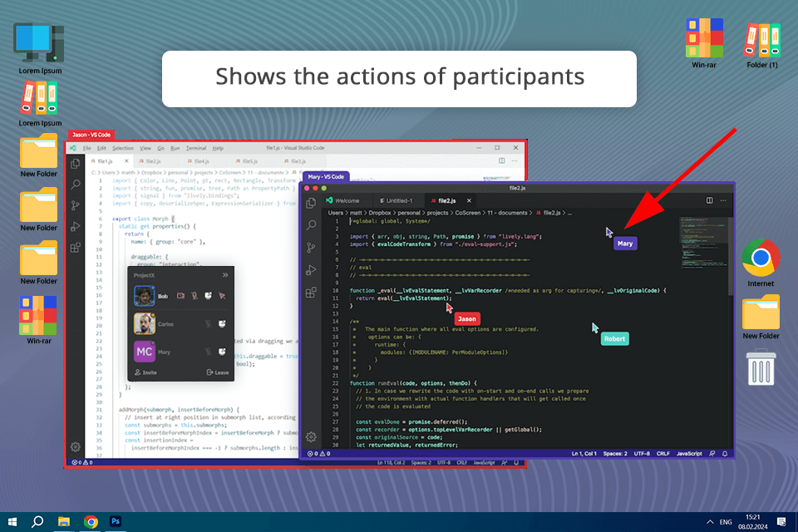Screen dimensions: 798x532
Task: Toggle Bob's remote cursor control in ProjectX panel
Action: tap(222, 296)
